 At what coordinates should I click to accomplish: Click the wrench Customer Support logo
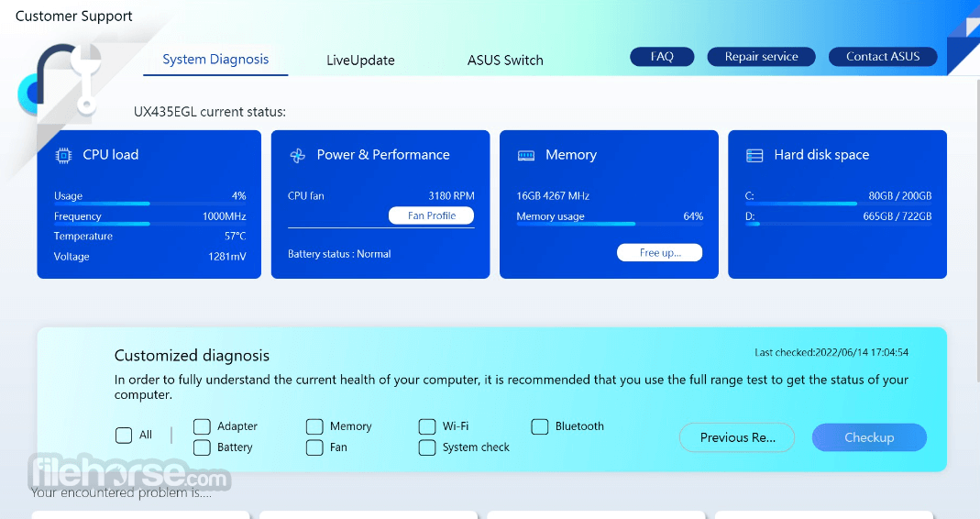click(60, 82)
